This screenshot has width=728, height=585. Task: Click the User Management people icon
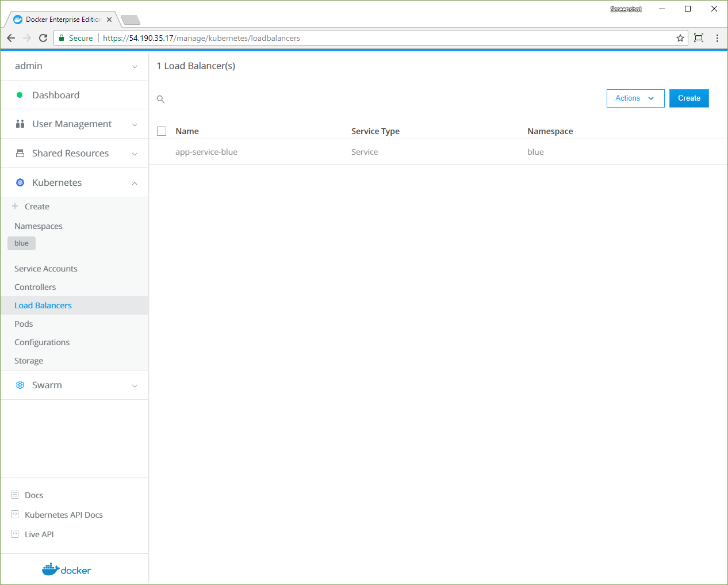coord(20,124)
